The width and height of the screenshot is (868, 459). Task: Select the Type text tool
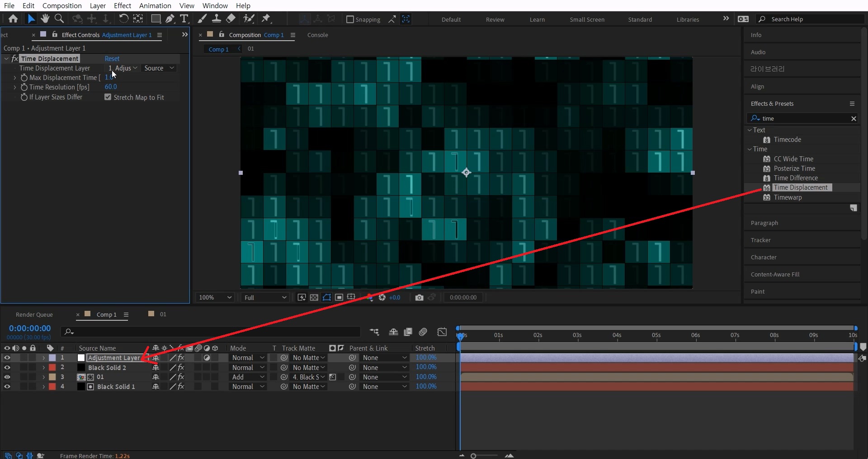click(184, 19)
